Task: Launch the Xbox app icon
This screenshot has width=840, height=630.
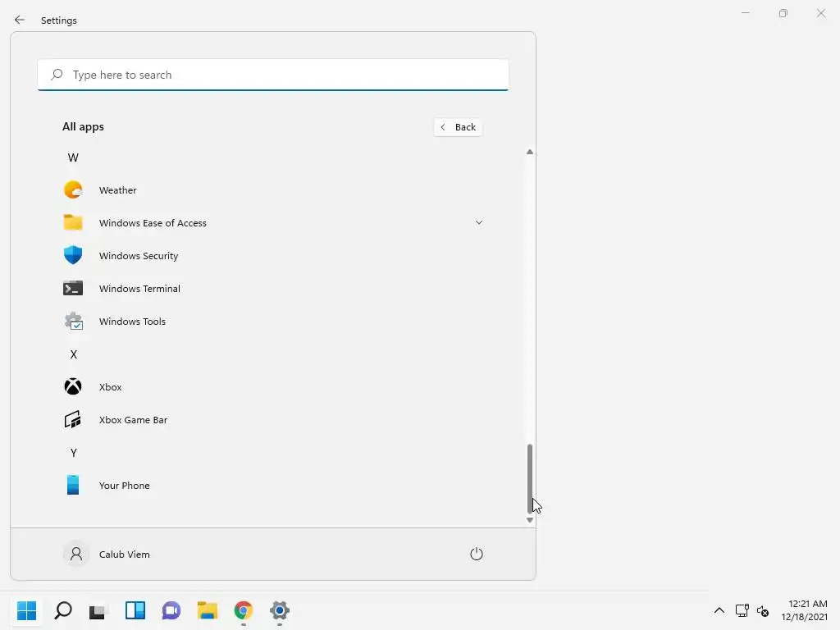Action: point(73,387)
